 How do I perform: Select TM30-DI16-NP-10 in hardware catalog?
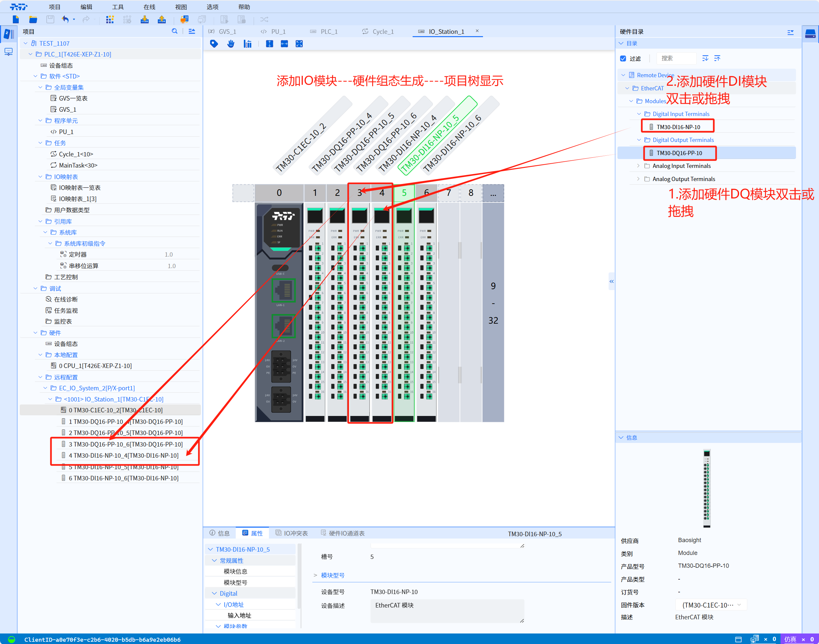point(678,127)
